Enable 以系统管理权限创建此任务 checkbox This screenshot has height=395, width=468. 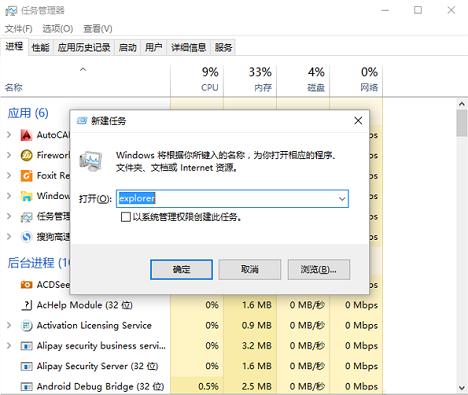(x=125, y=217)
